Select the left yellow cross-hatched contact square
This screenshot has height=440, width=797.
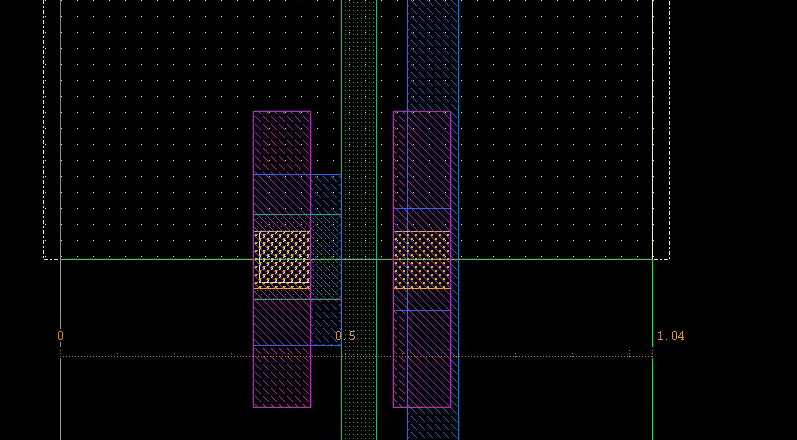(x=282, y=260)
